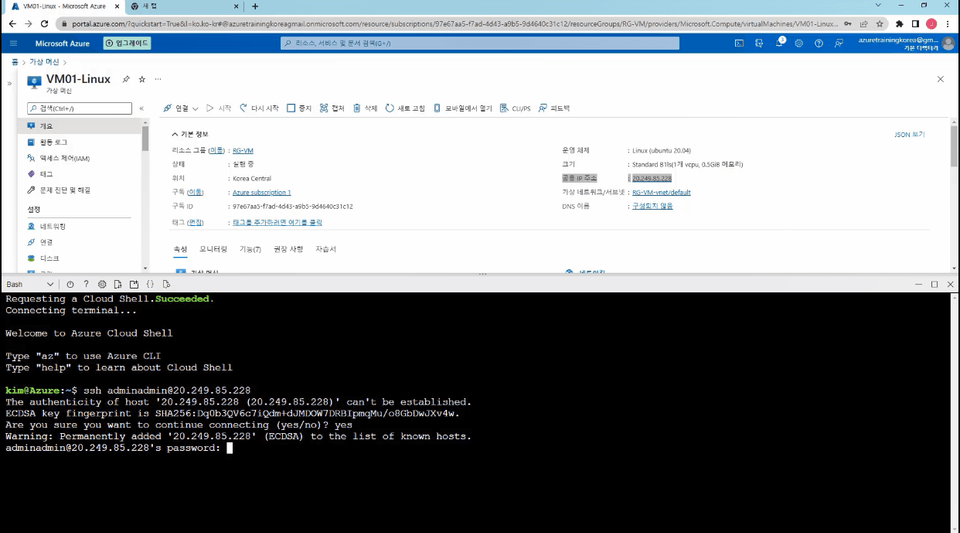Select Access control (IAM) menu item
Viewport: 960px width, 533px height.
coord(80,158)
